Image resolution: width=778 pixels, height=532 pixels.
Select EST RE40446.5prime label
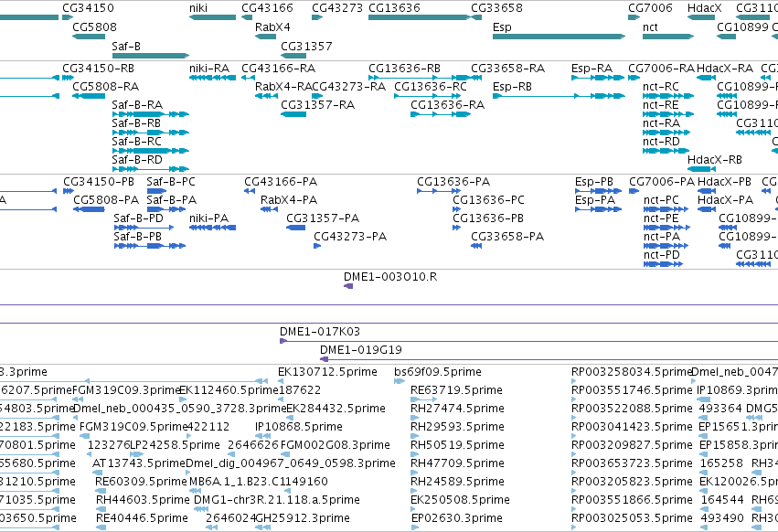pyautogui.click(x=142, y=518)
